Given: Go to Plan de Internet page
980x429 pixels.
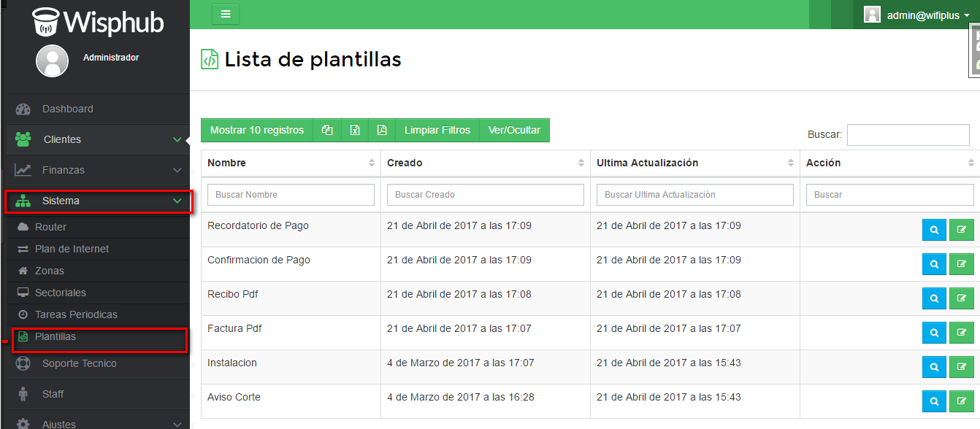Looking at the screenshot, I should coord(72,249).
